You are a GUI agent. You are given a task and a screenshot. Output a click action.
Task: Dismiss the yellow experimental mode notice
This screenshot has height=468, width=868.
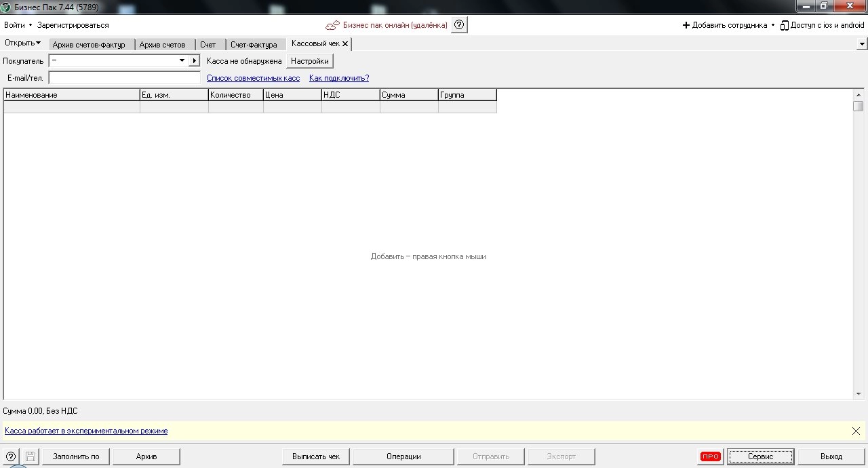(856, 431)
